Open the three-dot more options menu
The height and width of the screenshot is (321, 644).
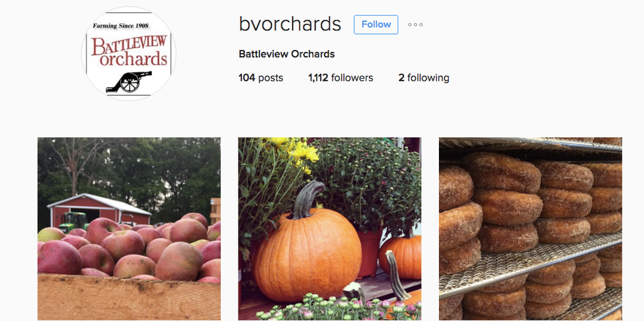coord(415,25)
